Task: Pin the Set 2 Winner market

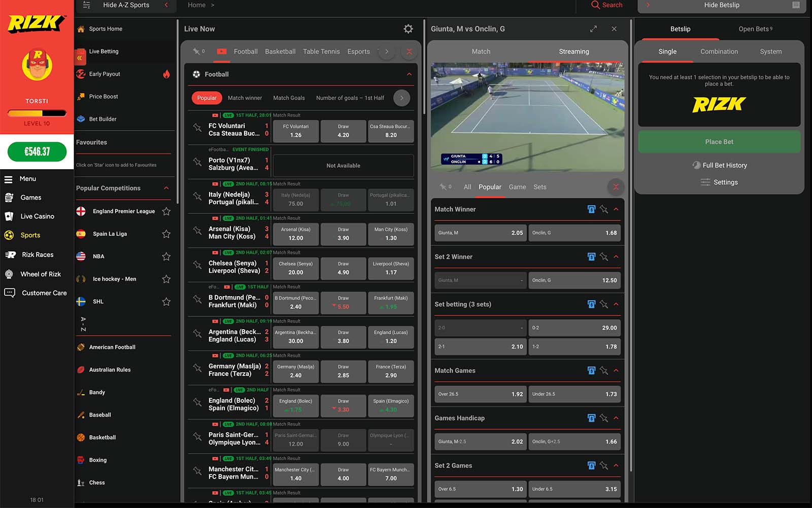Action: 603,257
